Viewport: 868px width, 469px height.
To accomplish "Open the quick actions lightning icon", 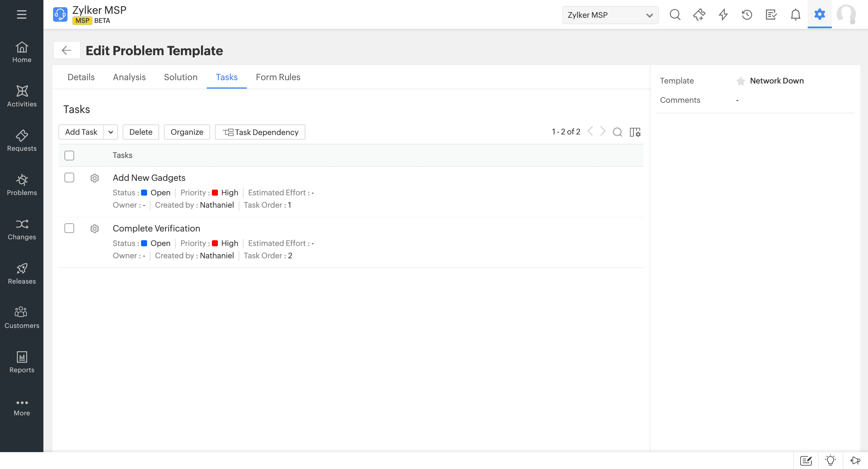I will [x=723, y=15].
